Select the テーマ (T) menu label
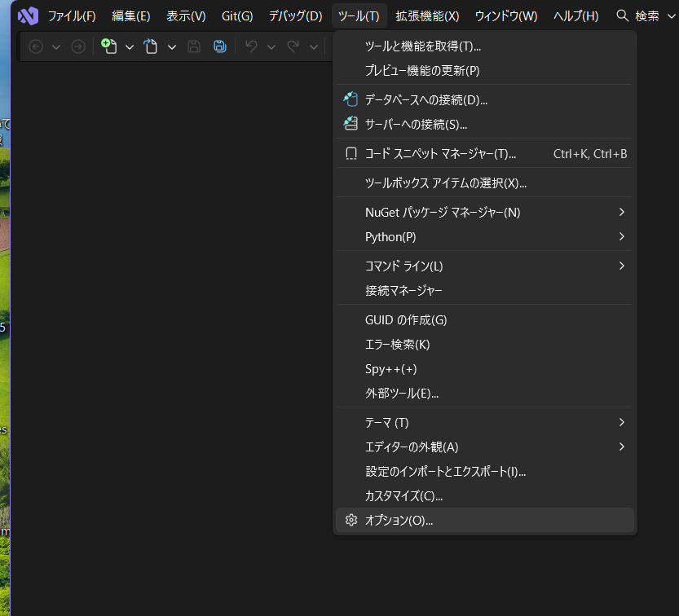This screenshot has height=616, width=679. point(386,423)
